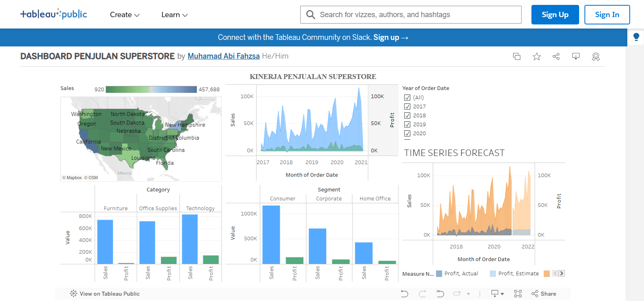Click the OSM attribution link
Screen dimensions: 644x301
[91, 178]
